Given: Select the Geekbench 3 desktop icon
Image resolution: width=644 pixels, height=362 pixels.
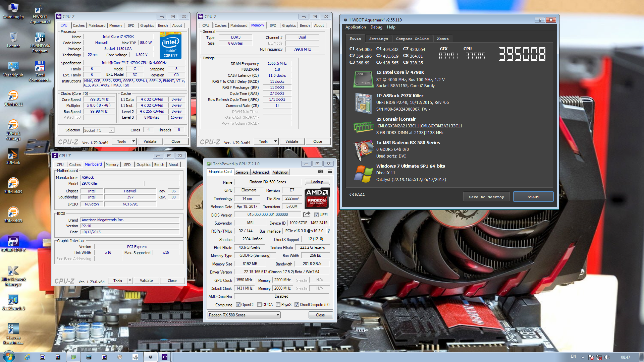Looking at the screenshot, I should point(13,302).
